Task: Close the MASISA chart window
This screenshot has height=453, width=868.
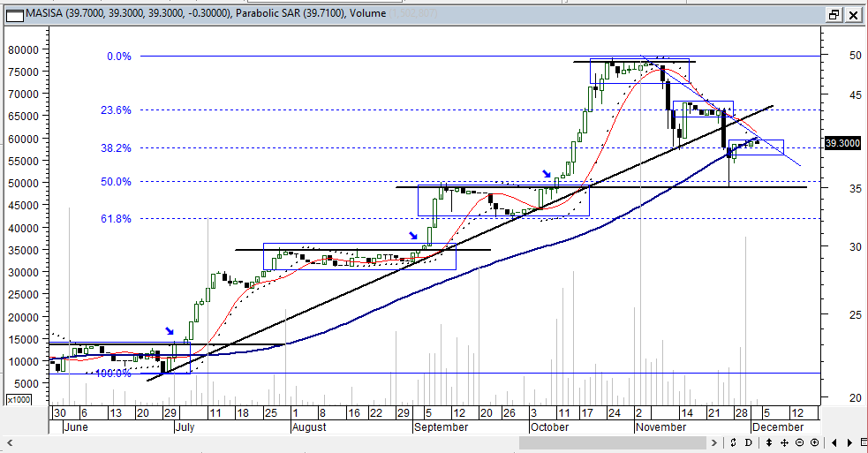Action: click(x=853, y=14)
